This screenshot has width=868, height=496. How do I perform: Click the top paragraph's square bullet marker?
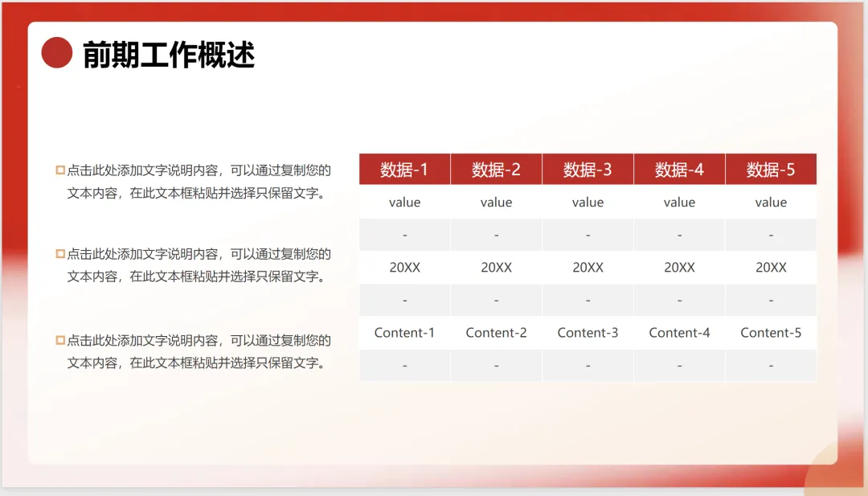click(60, 170)
